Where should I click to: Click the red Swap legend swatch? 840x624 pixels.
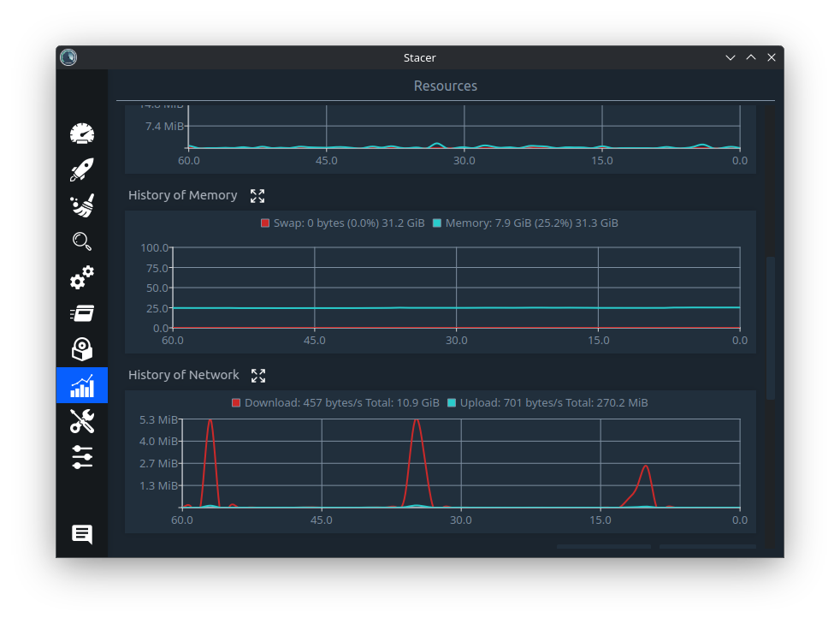(x=265, y=223)
